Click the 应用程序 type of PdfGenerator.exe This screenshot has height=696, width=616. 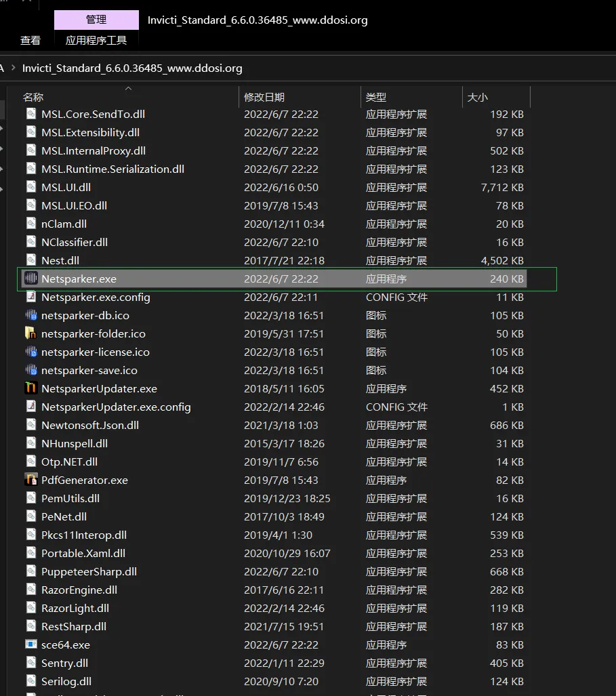pyautogui.click(x=386, y=480)
